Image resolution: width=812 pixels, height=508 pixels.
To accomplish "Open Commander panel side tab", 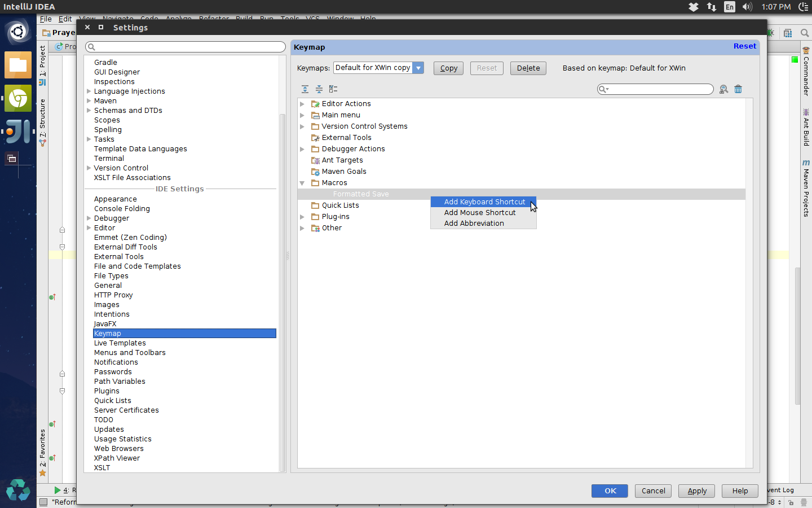I will click(806, 72).
